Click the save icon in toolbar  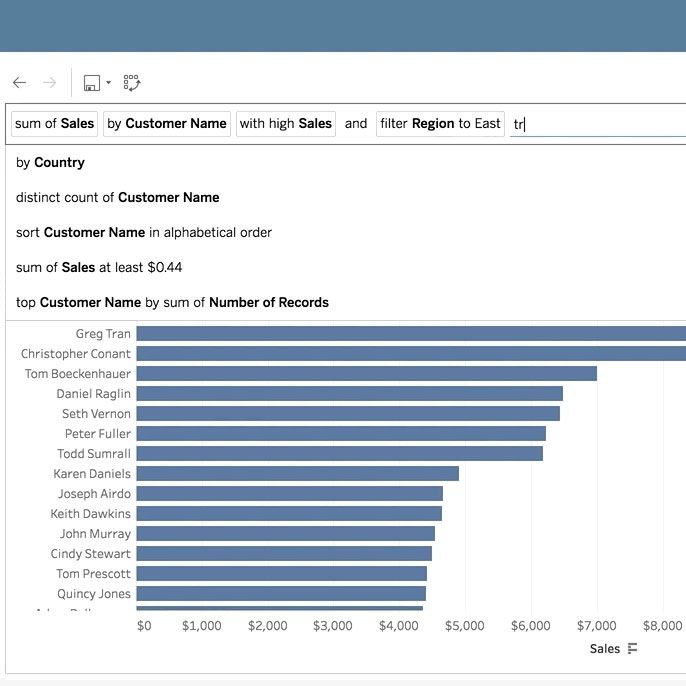pos(91,83)
